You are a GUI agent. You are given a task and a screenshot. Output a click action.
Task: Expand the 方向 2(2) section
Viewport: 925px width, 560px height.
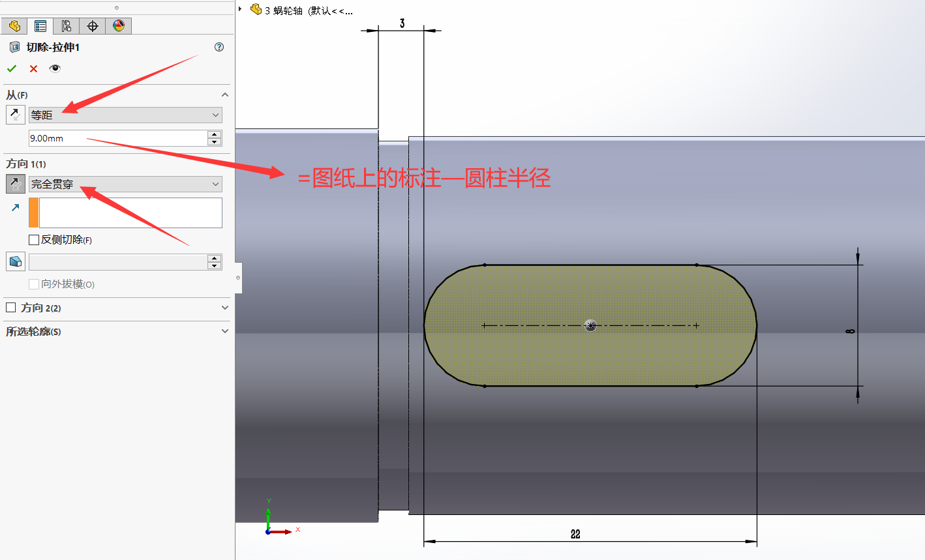pyautogui.click(x=225, y=308)
